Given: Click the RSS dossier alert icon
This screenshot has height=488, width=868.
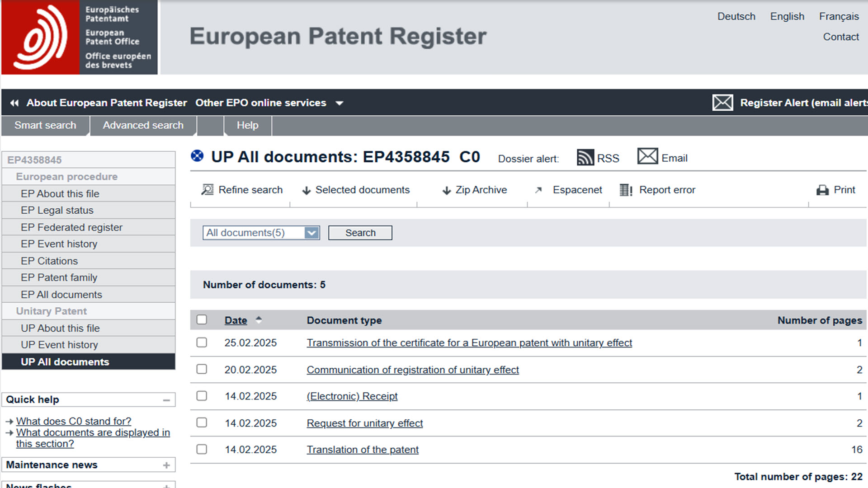Looking at the screenshot, I should pos(585,158).
